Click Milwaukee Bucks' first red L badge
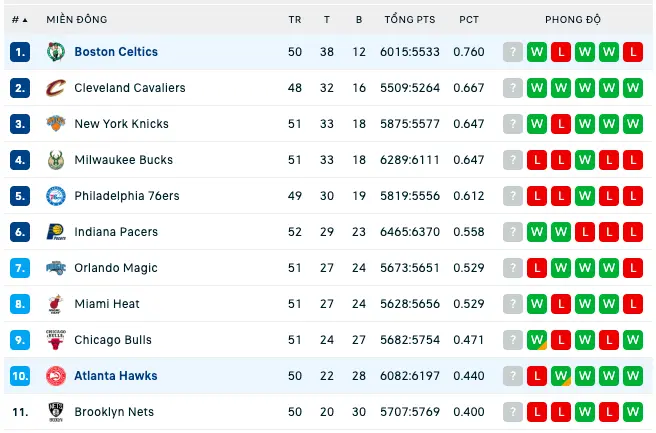Image resolution: width=656 pixels, height=433 pixels. pos(537,160)
